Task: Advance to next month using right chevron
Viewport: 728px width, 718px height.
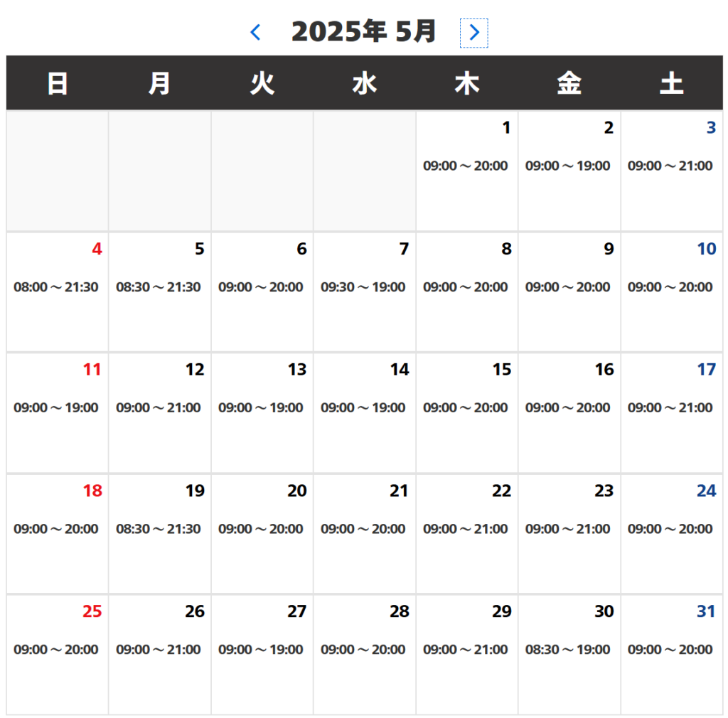Action: [x=474, y=33]
